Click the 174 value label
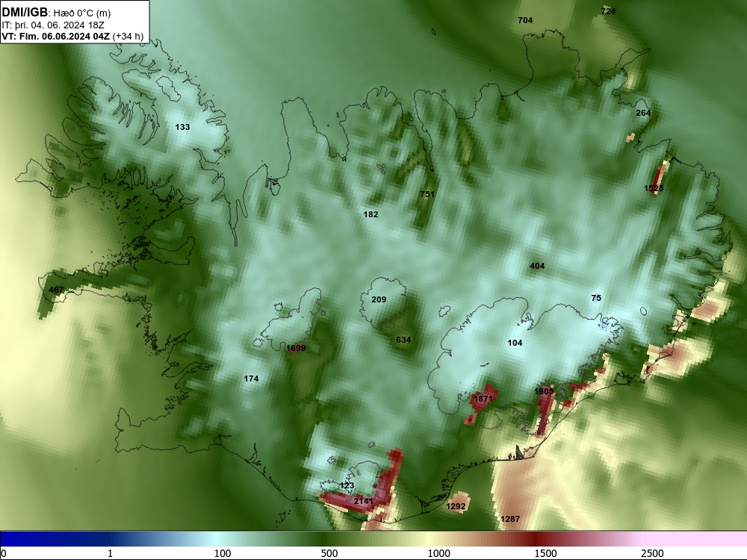 point(251,379)
